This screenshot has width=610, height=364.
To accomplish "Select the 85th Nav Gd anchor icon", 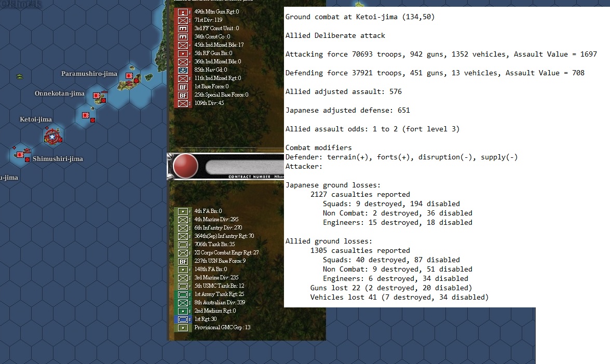I will (183, 70).
